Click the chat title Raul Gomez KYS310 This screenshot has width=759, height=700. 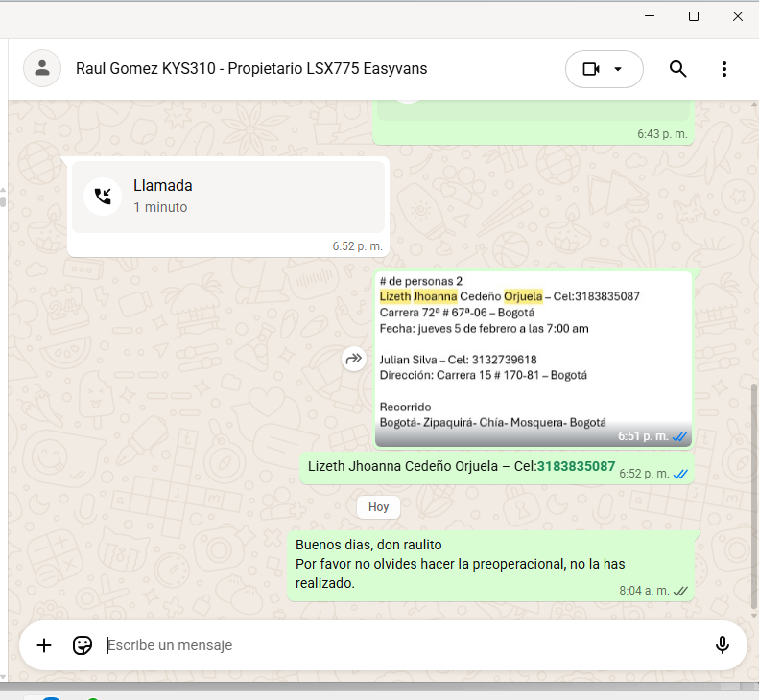251,69
